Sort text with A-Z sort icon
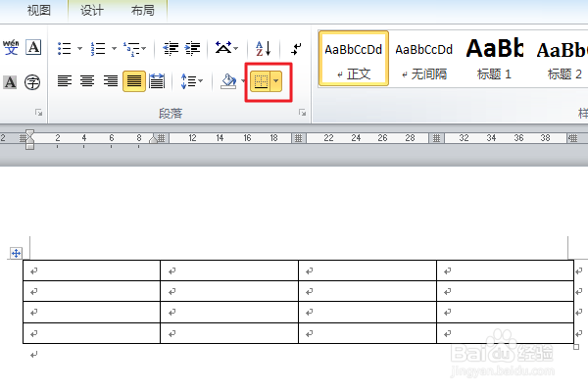The height and width of the screenshot is (392, 588). tap(264, 48)
